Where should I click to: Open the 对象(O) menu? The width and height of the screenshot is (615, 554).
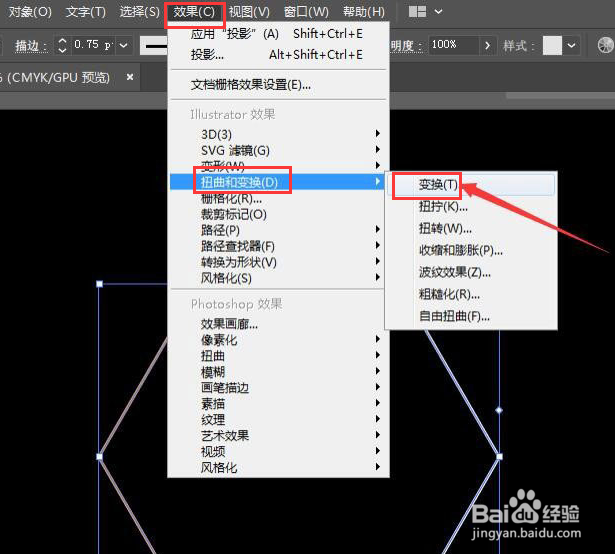click(x=30, y=12)
